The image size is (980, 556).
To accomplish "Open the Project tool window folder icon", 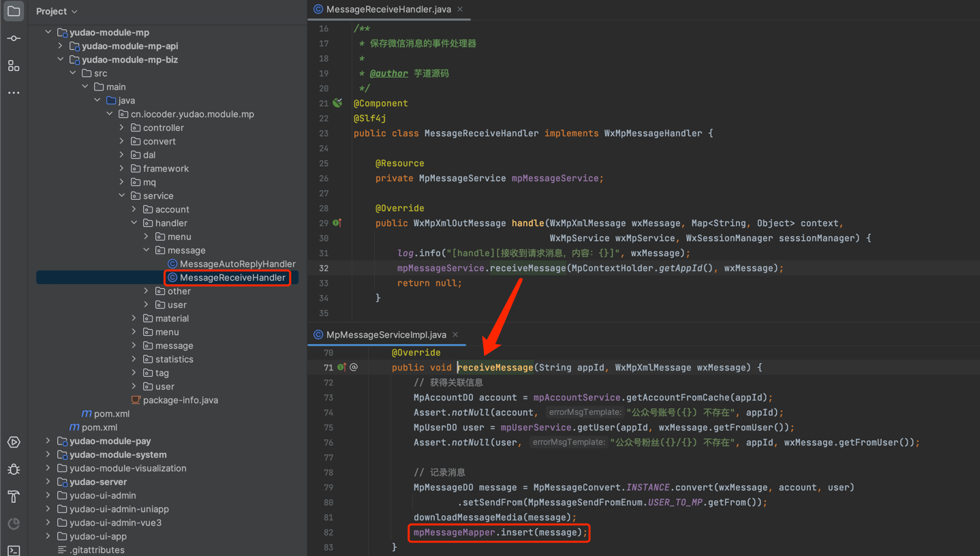I will (14, 12).
